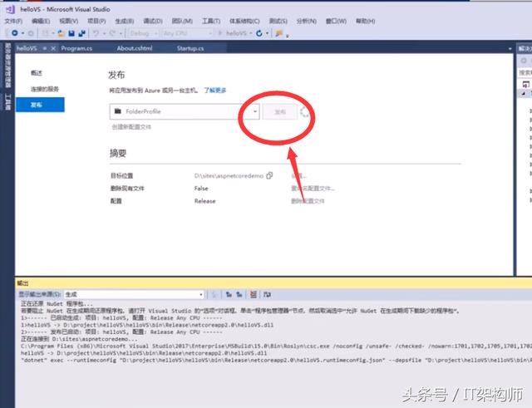Select 连接的服务 in the left navigation
Viewport: 532px width, 408px height.
pyautogui.click(x=45, y=89)
